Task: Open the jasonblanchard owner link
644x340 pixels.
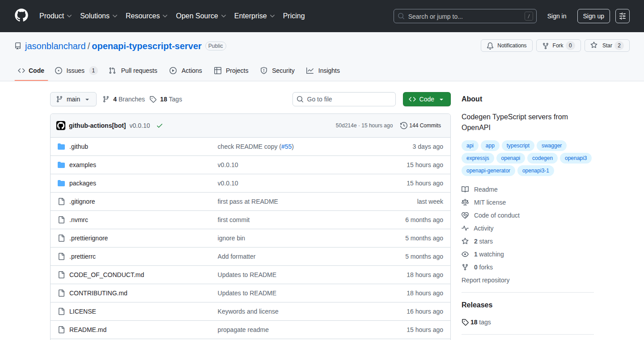Action: 55,46
